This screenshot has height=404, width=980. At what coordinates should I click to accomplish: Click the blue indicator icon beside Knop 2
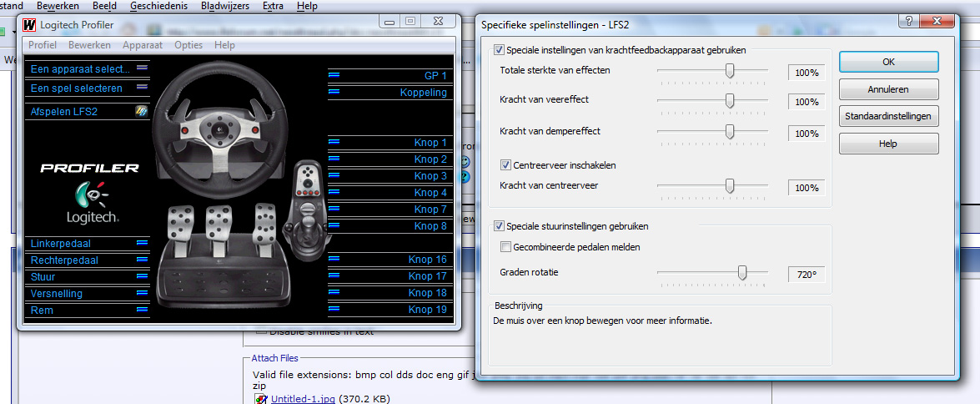click(x=334, y=159)
